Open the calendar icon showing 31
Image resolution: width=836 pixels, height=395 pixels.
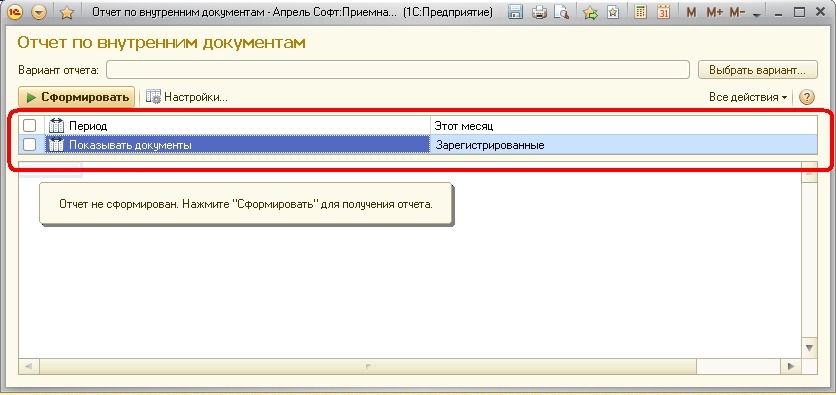[663, 12]
